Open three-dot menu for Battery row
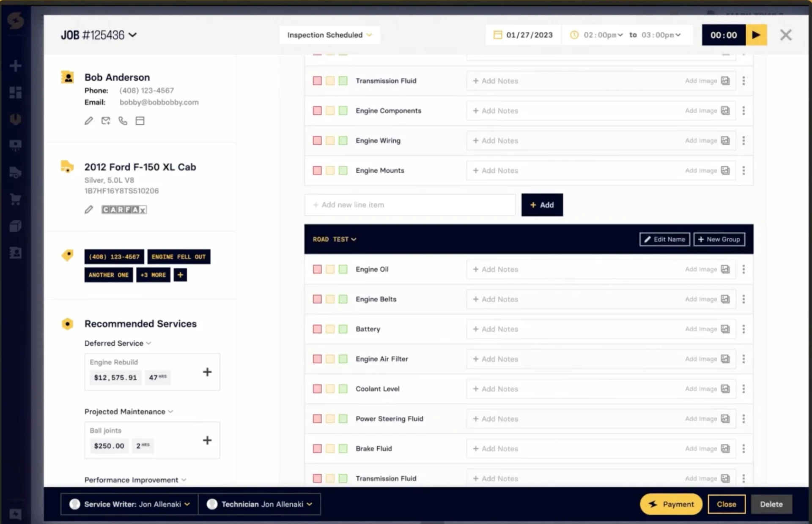The height and width of the screenshot is (524, 812). click(x=743, y=329)
